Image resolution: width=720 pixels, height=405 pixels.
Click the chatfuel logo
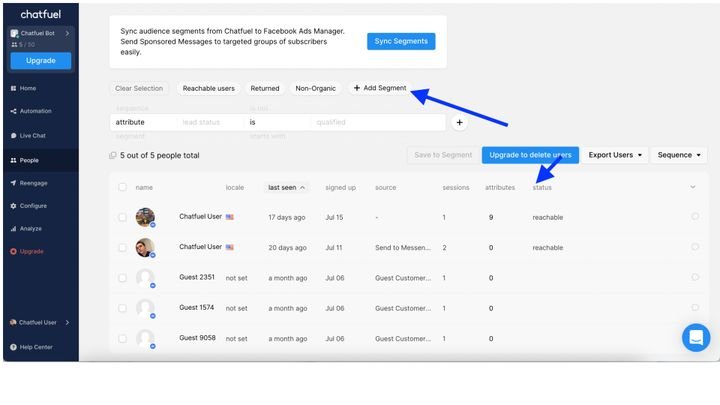[40, 14]
